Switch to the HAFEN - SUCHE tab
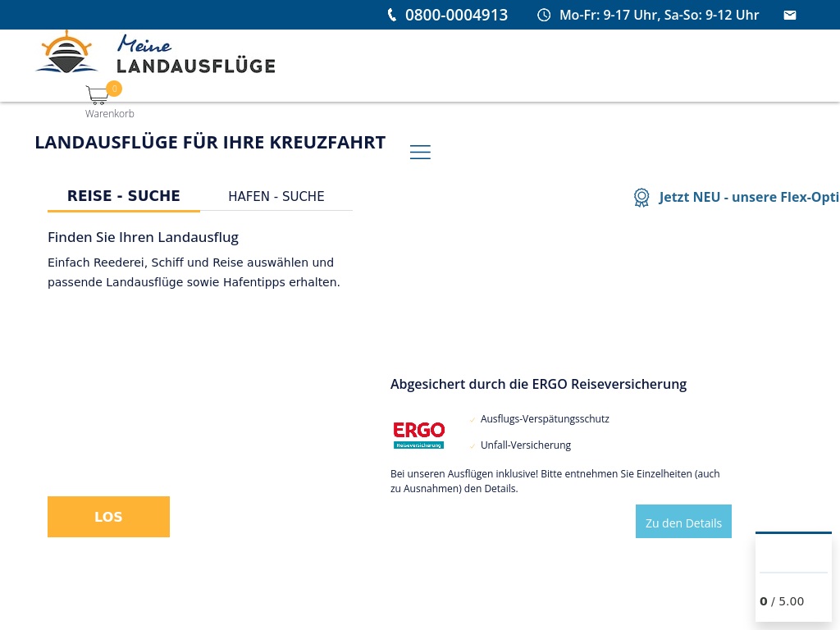 (x=276, y=197)
